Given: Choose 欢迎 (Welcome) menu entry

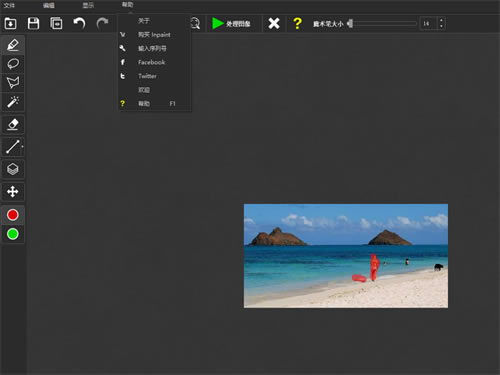Looking at the screenshot, I should [155, 90].
